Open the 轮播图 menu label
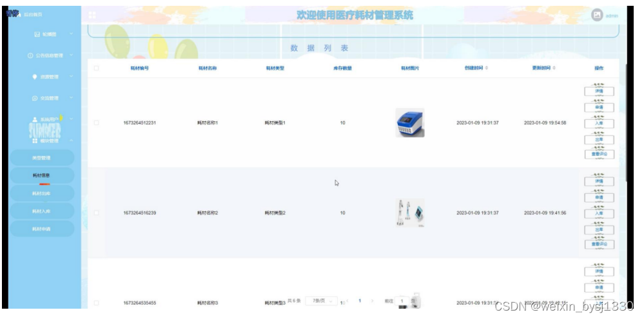The height and width of the screenshot is (319, 644). pyautogui.click(x=49, y=34)
